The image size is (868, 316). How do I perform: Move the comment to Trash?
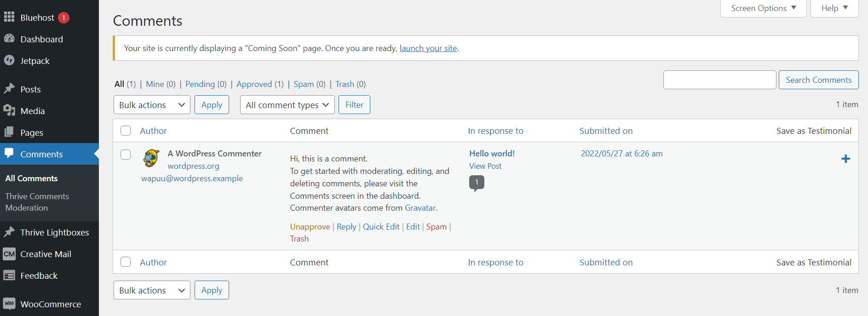(299, 239)
